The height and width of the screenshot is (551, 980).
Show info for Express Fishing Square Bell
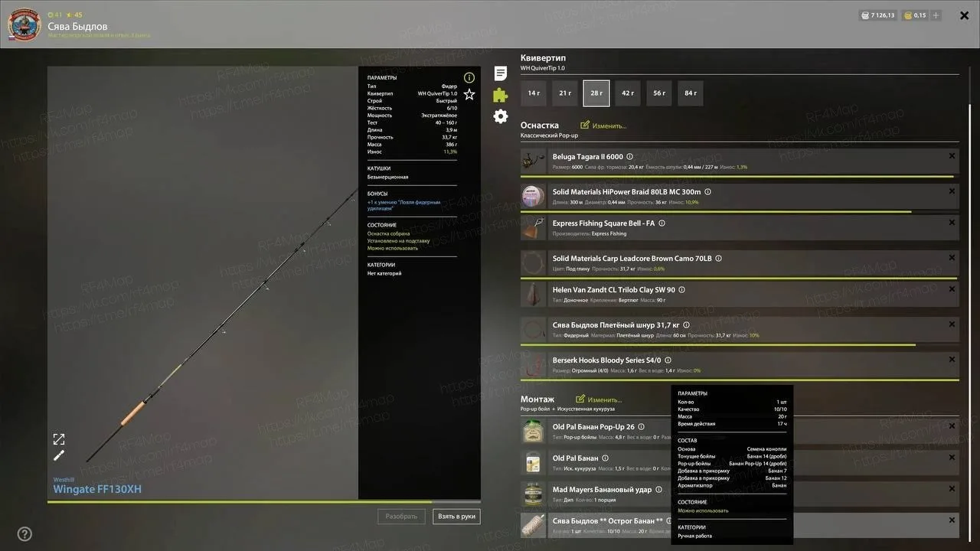[661, 223]
